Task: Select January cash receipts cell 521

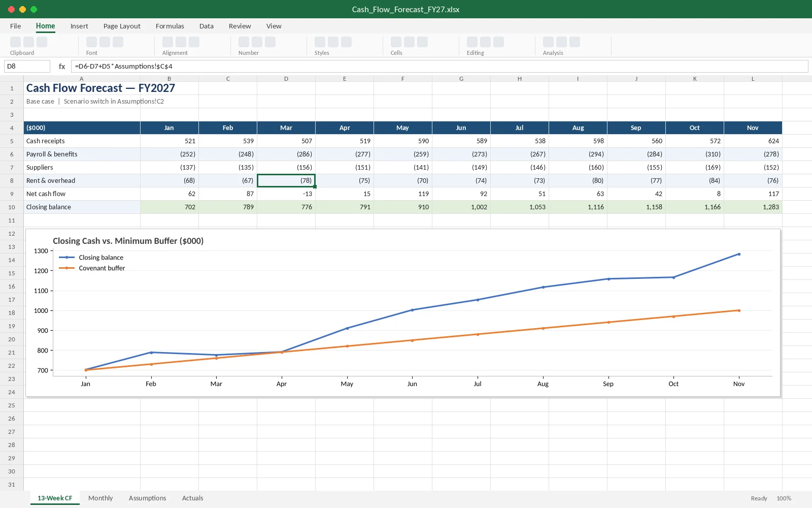Action: click(x=170, y=141)
